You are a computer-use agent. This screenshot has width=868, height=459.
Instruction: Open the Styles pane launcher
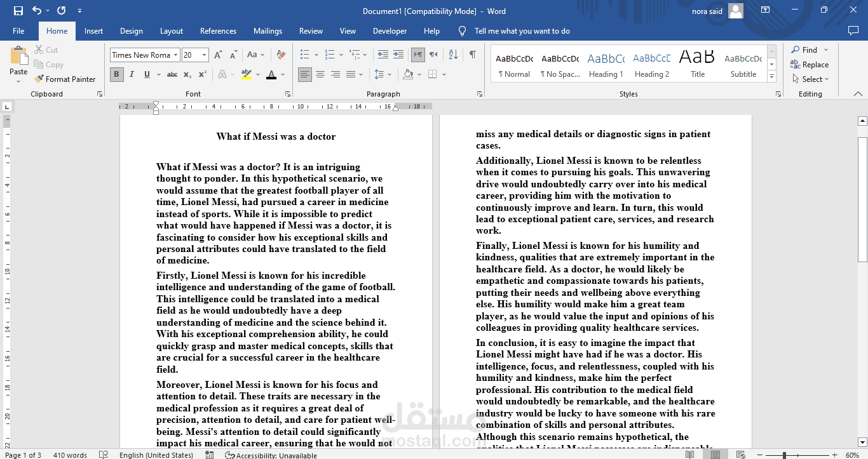778,94
